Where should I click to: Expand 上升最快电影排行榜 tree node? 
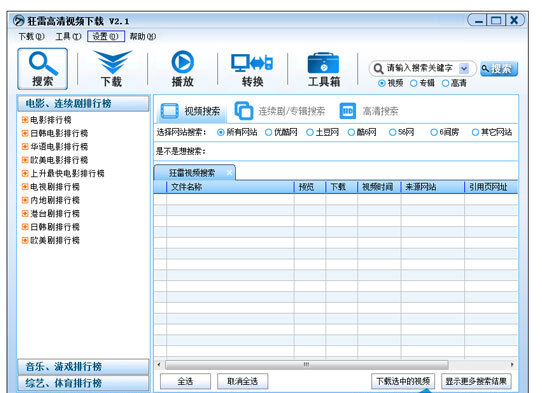(25, 173)
